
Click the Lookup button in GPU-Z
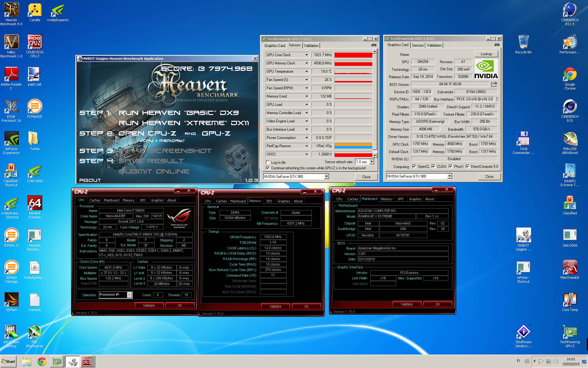pos(486,54)
